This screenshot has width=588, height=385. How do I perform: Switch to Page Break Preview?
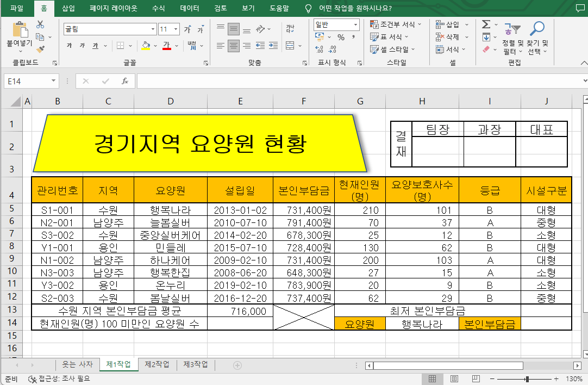[476, 379]
